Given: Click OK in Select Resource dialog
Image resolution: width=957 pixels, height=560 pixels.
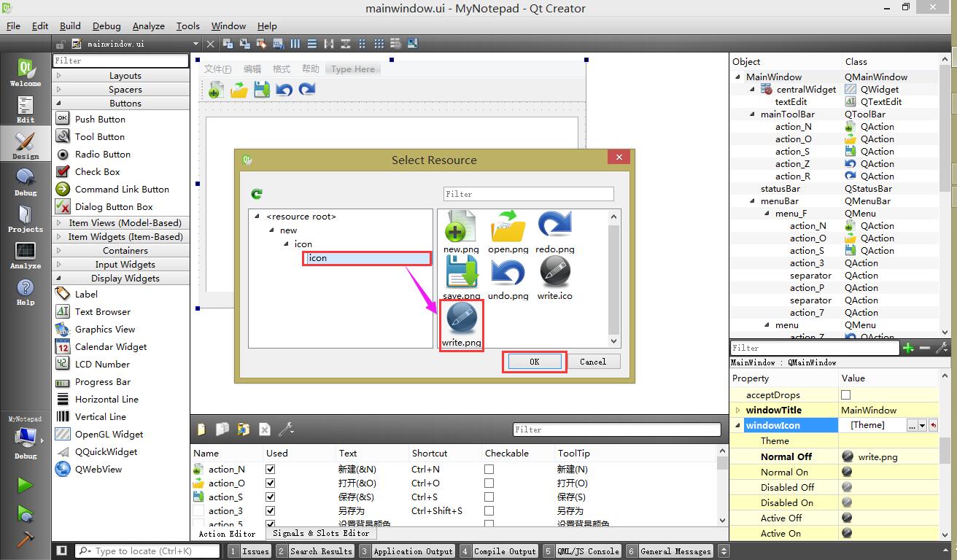Looking at the screenshot, I should pos(534,362).
